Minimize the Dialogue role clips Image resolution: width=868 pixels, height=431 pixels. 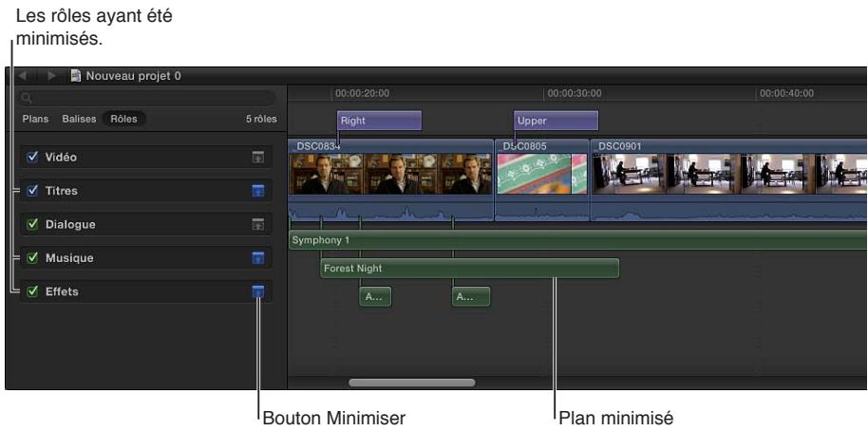[x=258, y=225]
